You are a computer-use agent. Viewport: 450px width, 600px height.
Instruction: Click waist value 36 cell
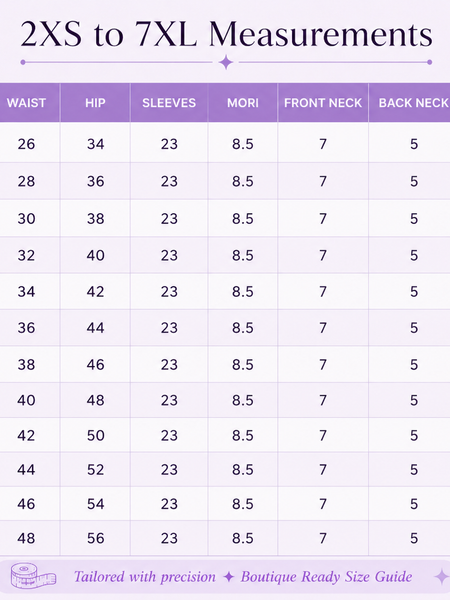click(26, 328)
